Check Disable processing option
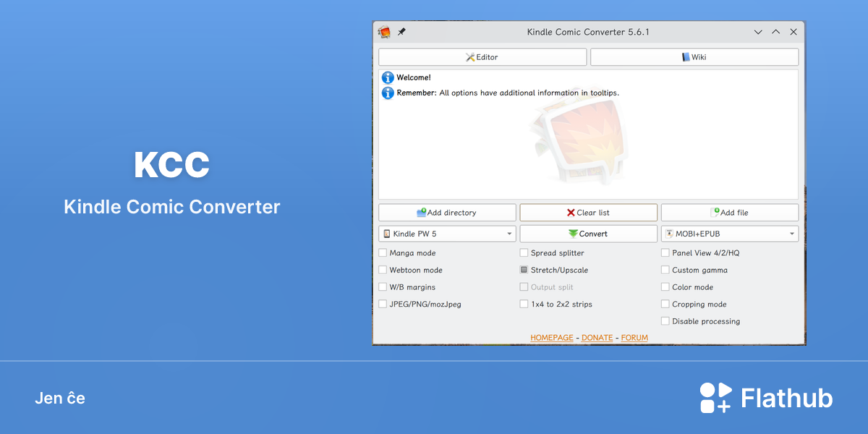 point(665,321)
